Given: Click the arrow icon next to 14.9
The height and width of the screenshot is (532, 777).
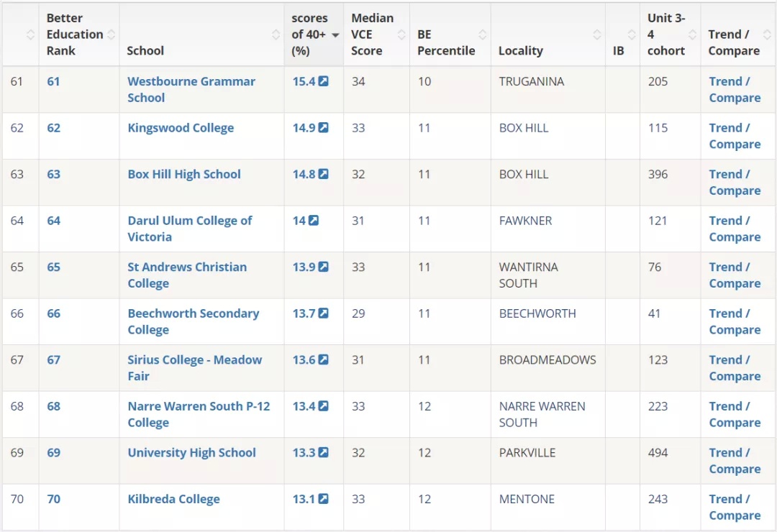Looking at the screenshot, I should tap(323, 128).
